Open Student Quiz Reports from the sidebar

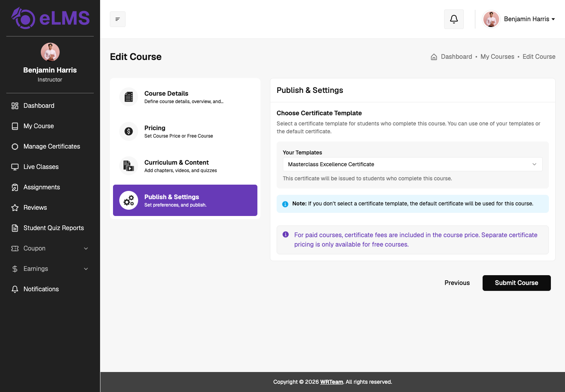[50, 228]
